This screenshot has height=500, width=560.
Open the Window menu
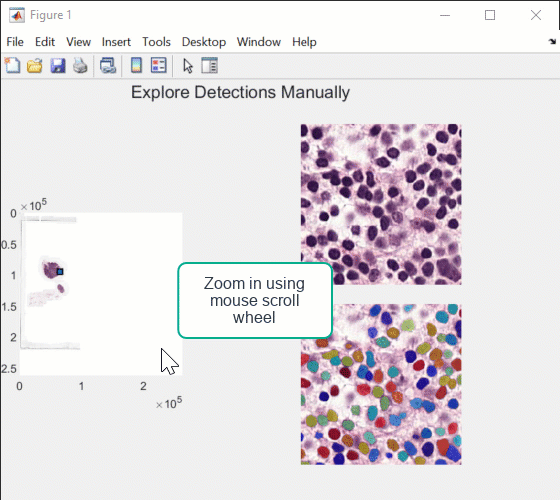(x=259, y=42)
